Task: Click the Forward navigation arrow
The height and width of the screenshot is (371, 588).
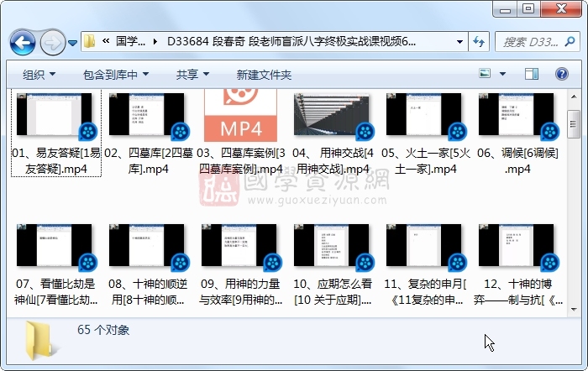Action: tap(52, 42)
